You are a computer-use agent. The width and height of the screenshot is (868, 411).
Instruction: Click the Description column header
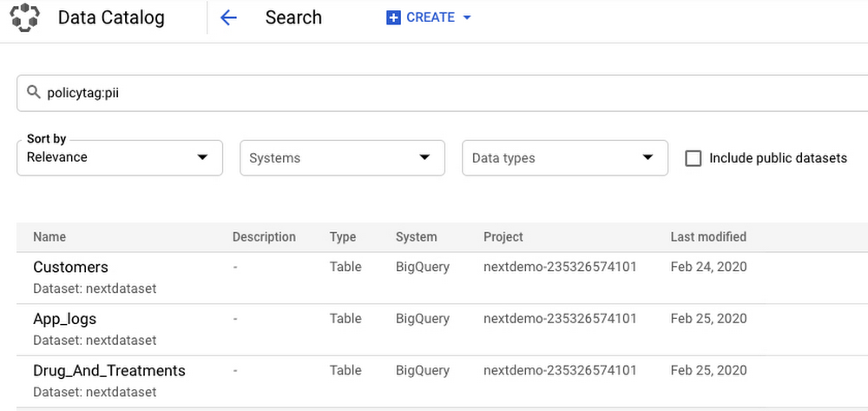point(264,237)
